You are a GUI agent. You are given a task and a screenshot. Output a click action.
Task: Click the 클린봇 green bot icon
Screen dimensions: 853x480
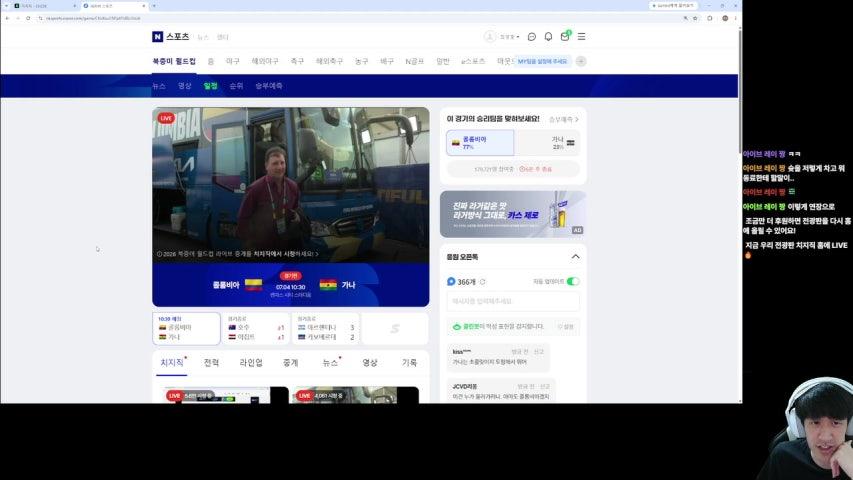pyautogui.click(x=457, y=327)
